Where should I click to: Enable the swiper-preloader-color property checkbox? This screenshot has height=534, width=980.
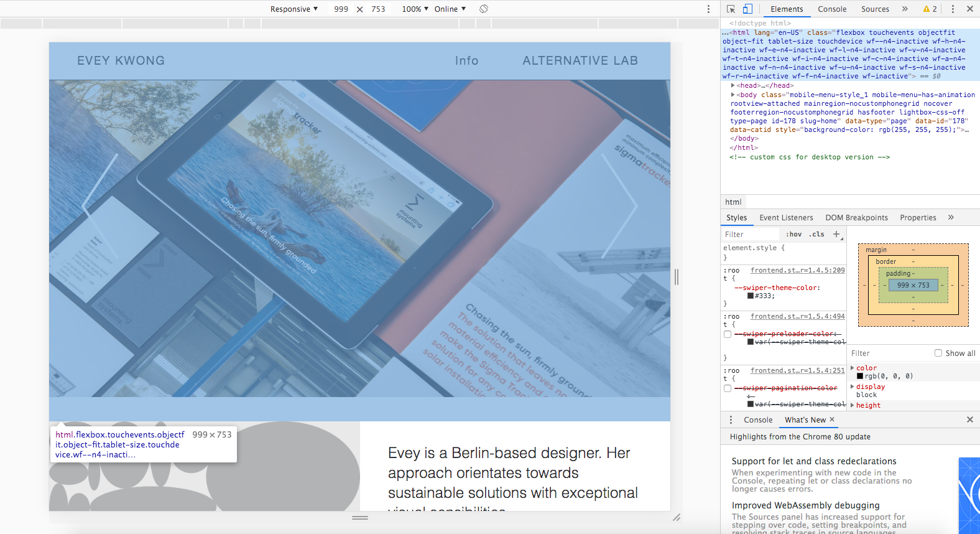pyautogui.click(x=728, y=334)
